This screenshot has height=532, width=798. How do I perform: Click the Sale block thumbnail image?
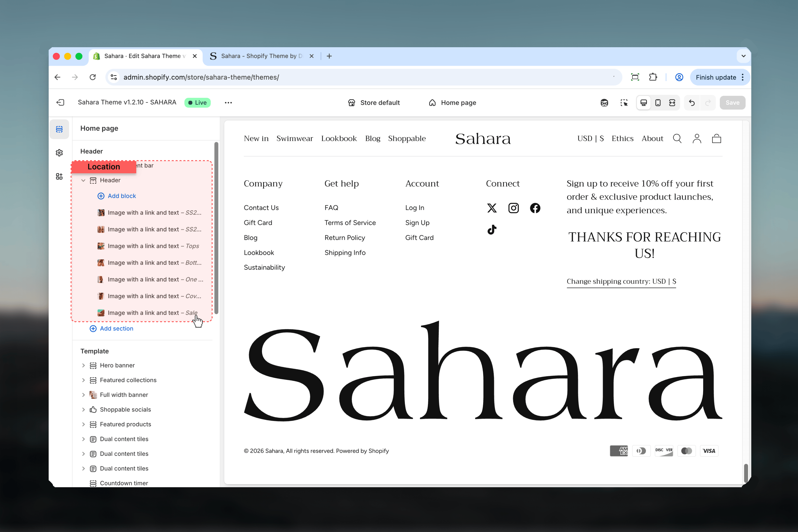[101, 313]
